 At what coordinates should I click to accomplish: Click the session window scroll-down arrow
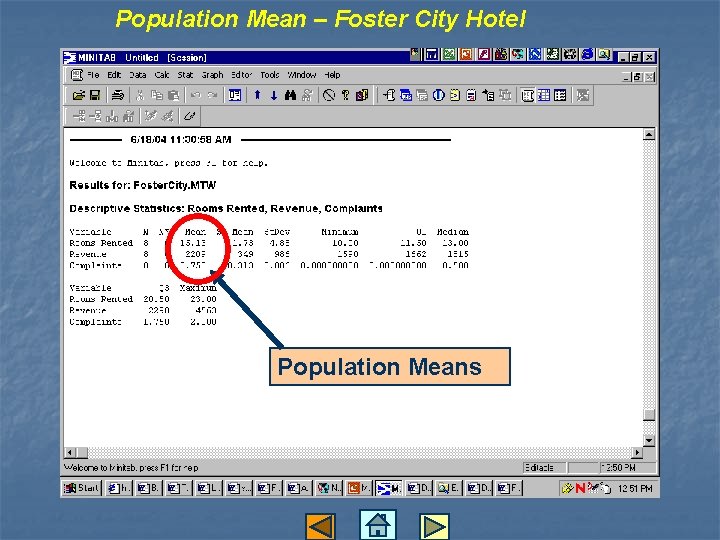pos(649,440)
